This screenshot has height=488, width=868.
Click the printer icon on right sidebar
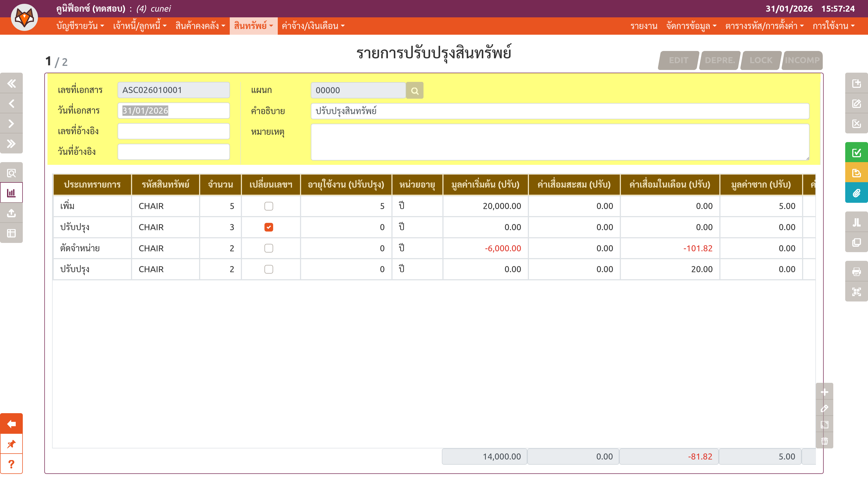click(856, 271)
